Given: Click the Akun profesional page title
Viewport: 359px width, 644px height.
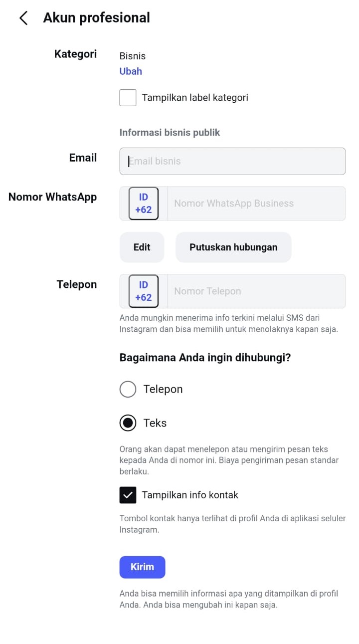Looking at the screenshot, I should tap(97, 18).
